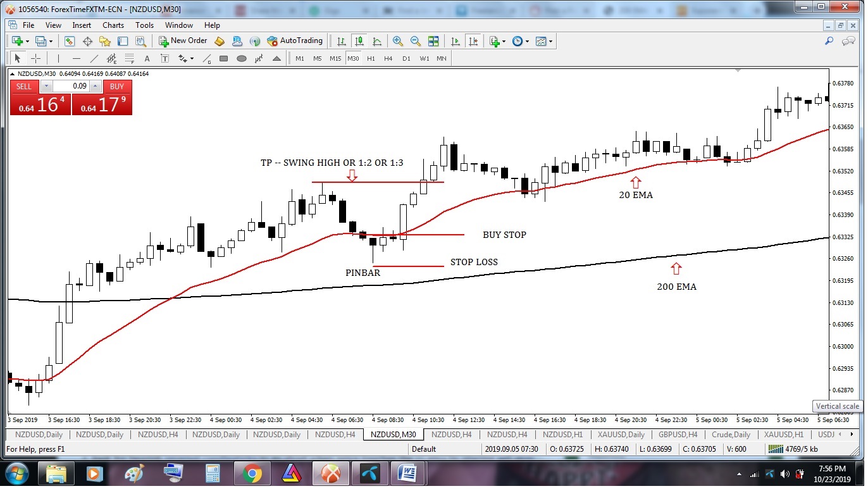This screenshot has width=868, height=491.
Task: Click the lot volume input field
Action: [71, 86]
